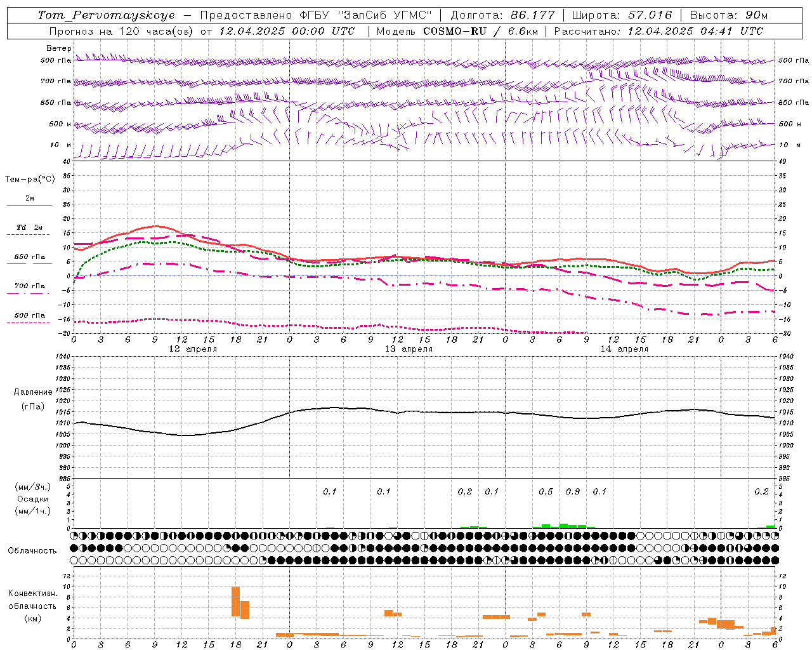Click the (мм/1ч.) precipitation unit label

click(x=33, y=511)
